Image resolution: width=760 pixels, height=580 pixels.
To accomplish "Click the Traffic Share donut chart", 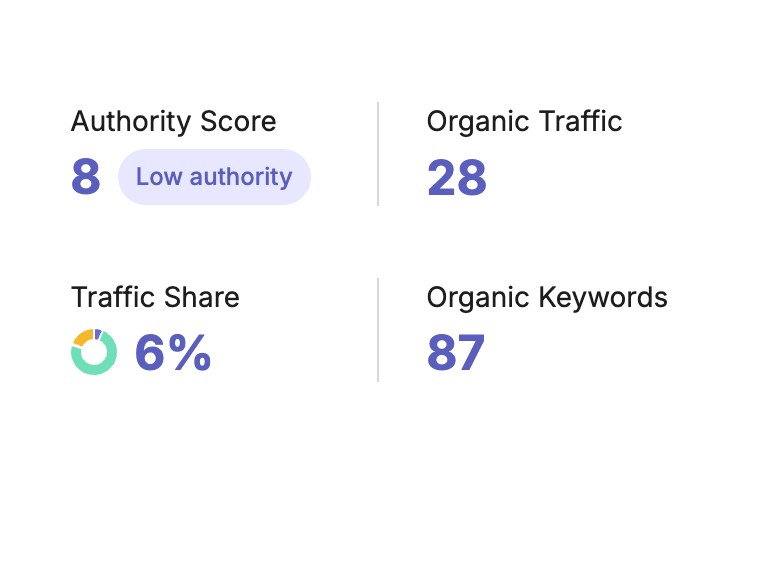I will coord(94,352).
